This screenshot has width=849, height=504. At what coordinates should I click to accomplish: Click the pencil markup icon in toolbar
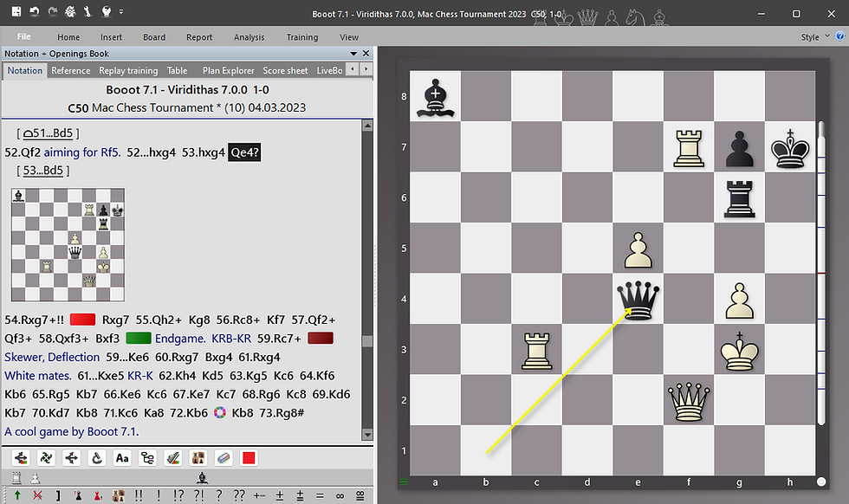(172, 458)
